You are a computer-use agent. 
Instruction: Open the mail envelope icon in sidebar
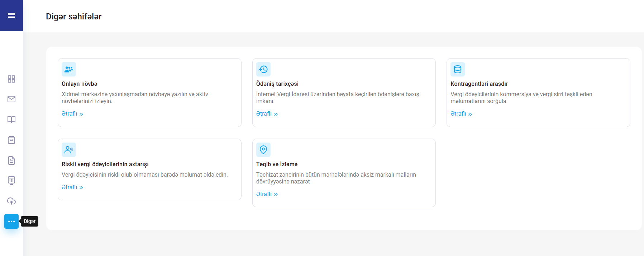coord(11,99)
